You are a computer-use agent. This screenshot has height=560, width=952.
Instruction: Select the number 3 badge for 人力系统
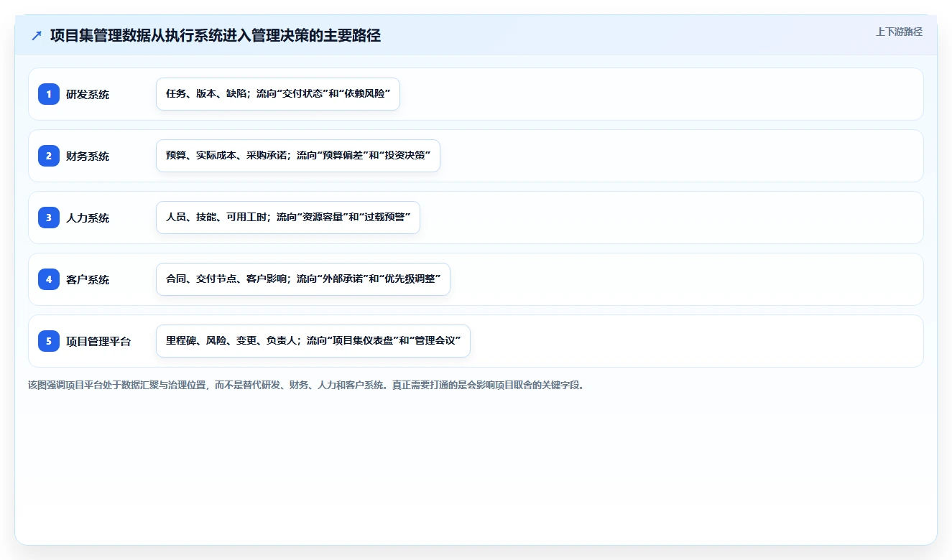pyautogui.click(x=49, y=218)
